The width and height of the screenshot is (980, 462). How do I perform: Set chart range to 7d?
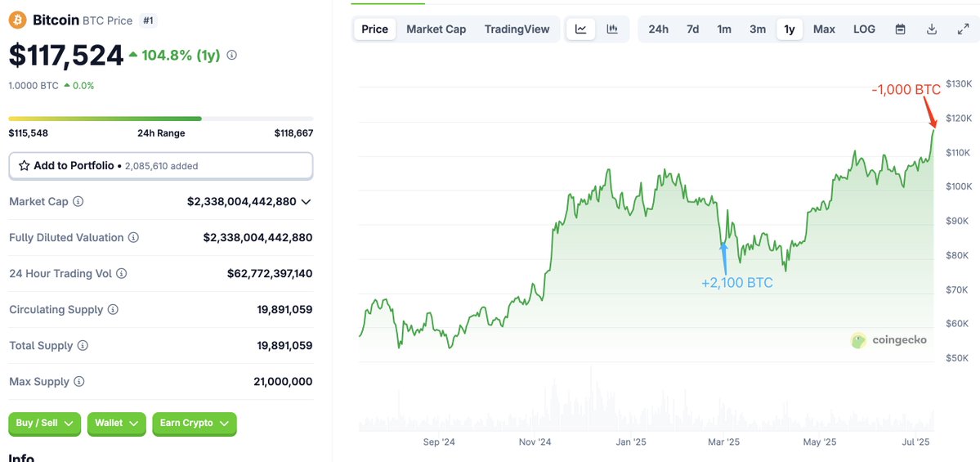click(692, 29)
